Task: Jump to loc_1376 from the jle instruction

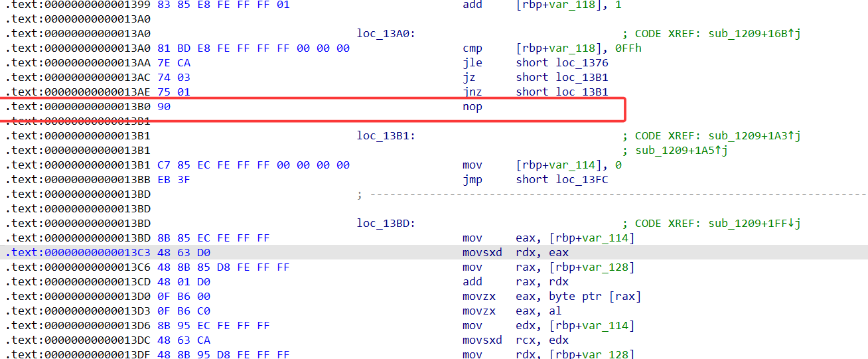Action: pos(582,62)
